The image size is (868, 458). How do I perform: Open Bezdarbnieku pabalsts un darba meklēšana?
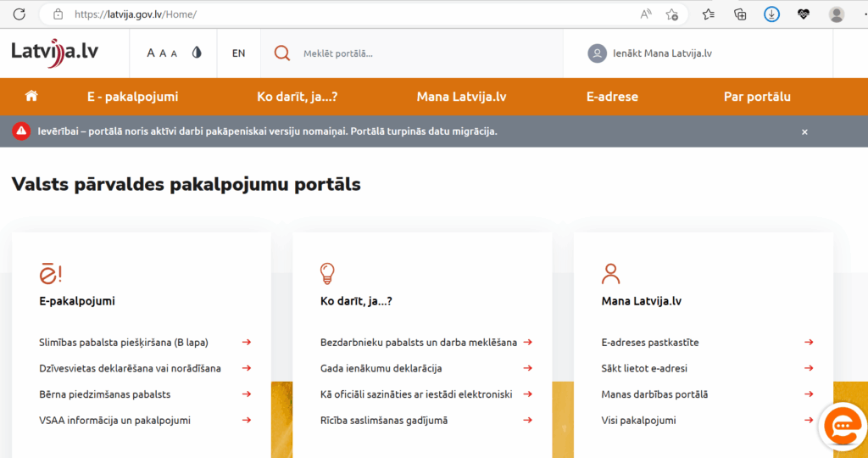pyautogui.click(x=419, y=343)
